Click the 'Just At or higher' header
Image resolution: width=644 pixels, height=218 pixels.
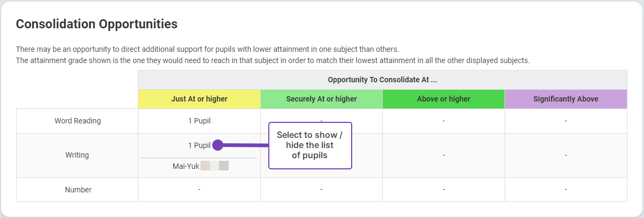[x=199, y=99]
